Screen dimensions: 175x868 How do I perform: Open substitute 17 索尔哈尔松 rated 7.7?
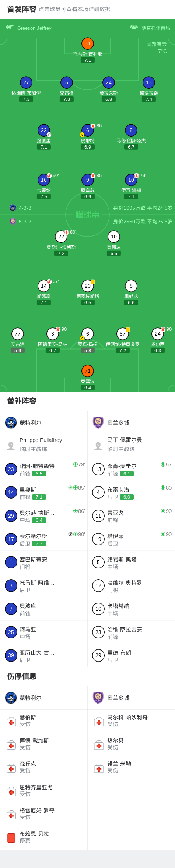[x=43, y=539]
